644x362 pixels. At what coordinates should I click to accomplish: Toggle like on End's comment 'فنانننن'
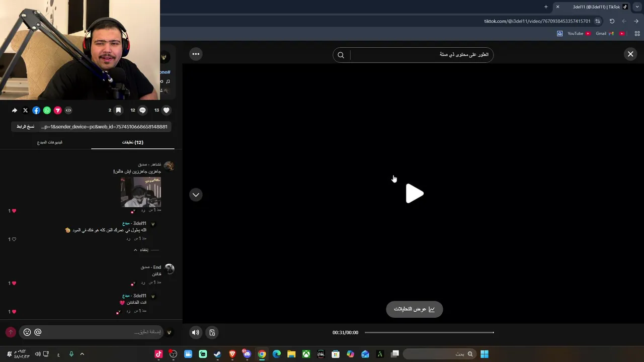[14, 283]
